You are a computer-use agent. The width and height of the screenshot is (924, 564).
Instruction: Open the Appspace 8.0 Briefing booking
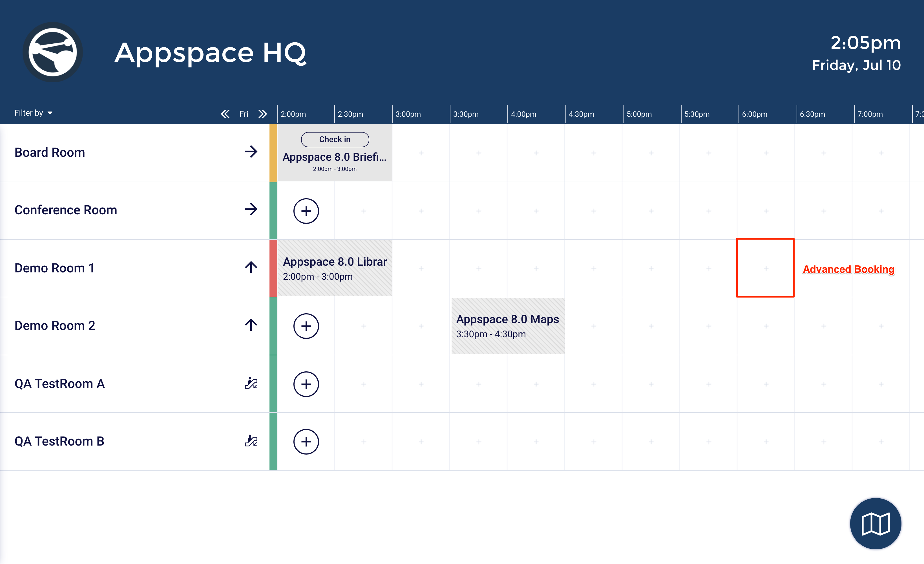pos(335,153)
